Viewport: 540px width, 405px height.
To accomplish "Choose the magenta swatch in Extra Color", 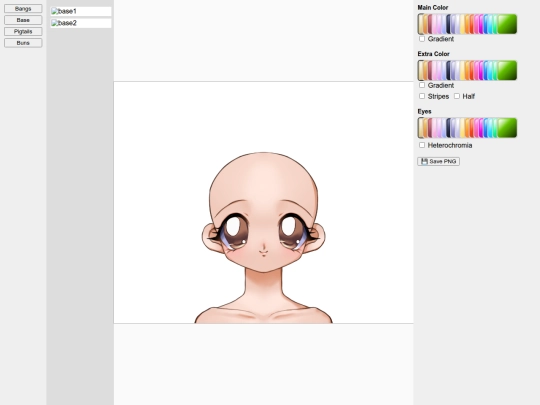I will [481, 70].
